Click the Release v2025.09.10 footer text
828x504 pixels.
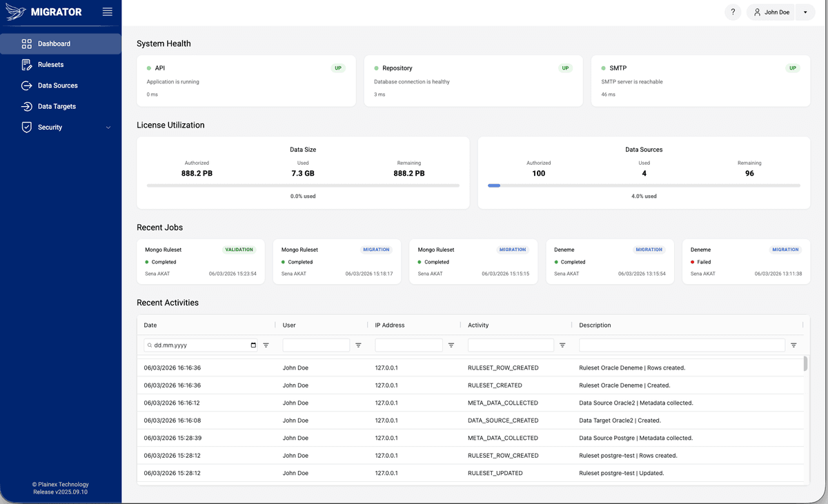click(61, 492)
